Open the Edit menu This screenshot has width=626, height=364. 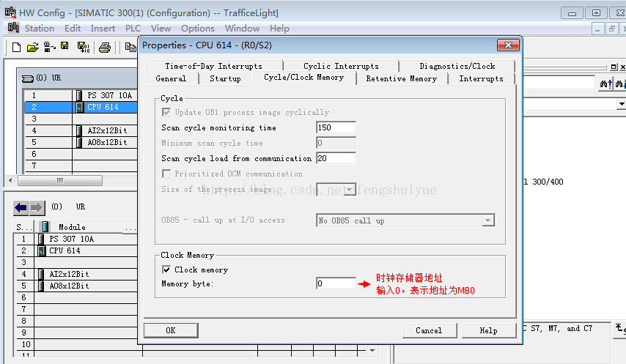pyautogui.click(x=73, y=29)
